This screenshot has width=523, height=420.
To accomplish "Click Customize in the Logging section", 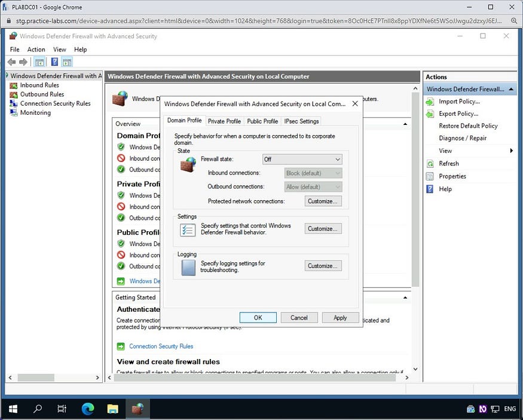I will 323,266.
